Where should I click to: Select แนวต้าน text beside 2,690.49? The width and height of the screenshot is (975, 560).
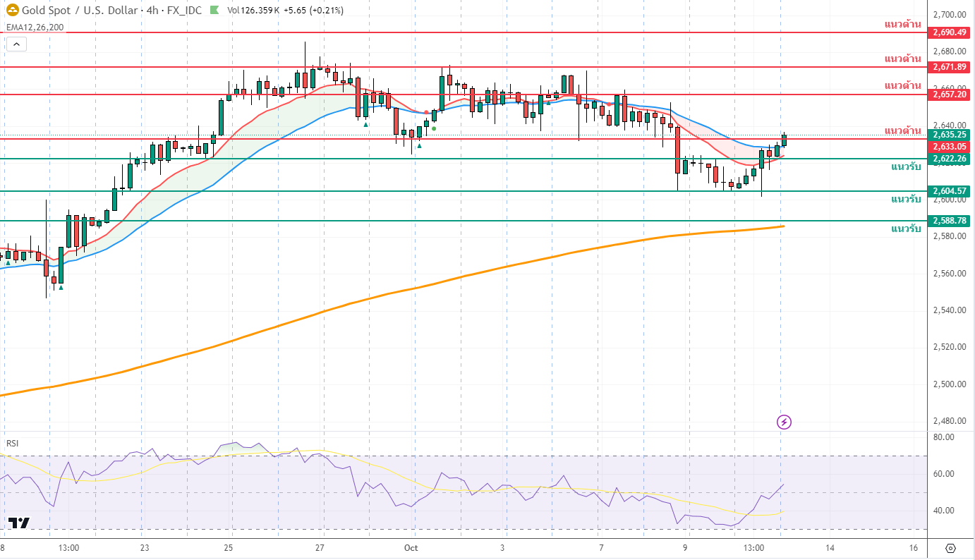click(902, 24)
